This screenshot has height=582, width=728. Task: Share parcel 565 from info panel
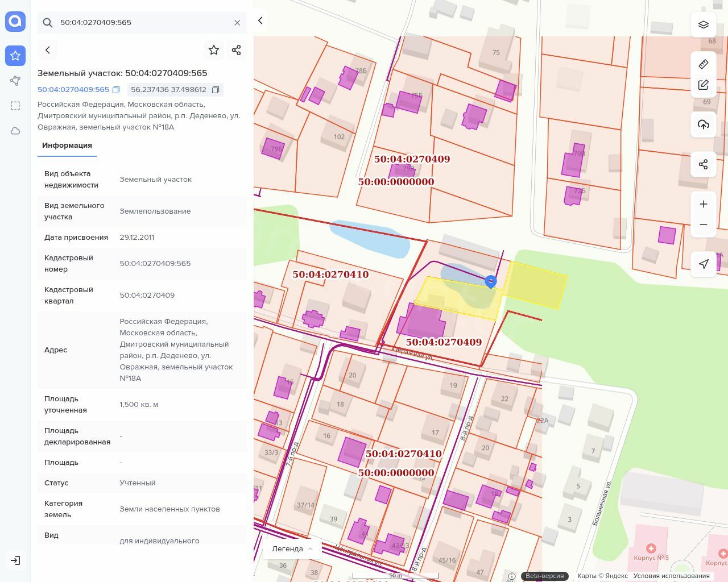point(237,50)
